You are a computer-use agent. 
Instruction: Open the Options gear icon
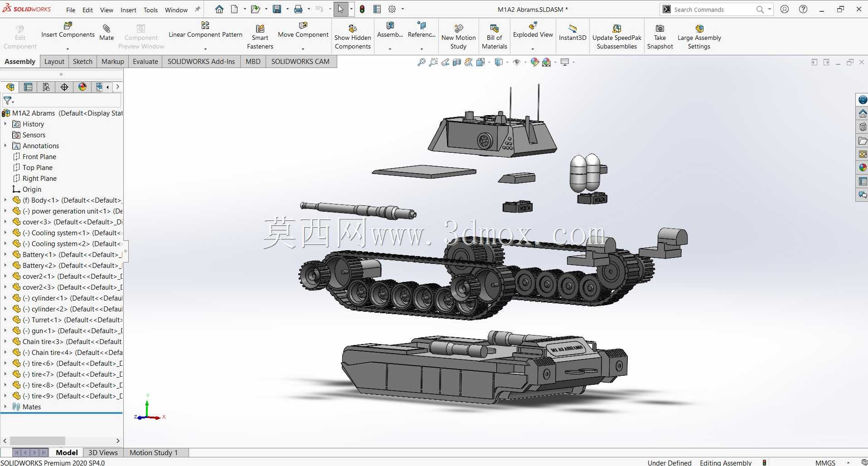pos(392,9)
